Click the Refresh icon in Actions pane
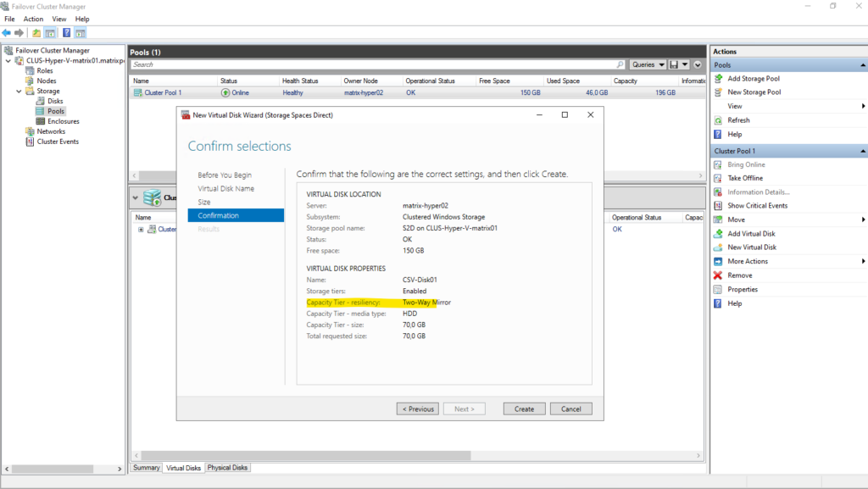This screenshot has height=489, width=868. [718, 120]
